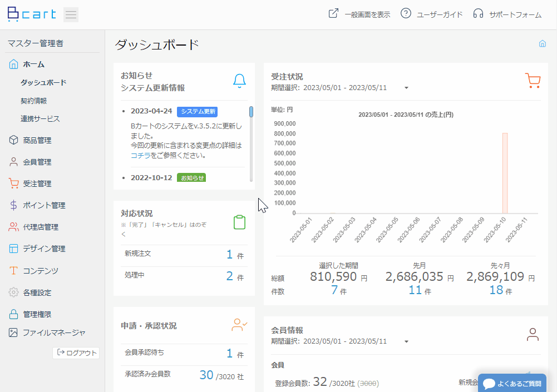Click the user-check icon in 申請・承認状況 panel
Image resolution: width=557 pixels, height=392 pixels.
click(x=239, y=325)
